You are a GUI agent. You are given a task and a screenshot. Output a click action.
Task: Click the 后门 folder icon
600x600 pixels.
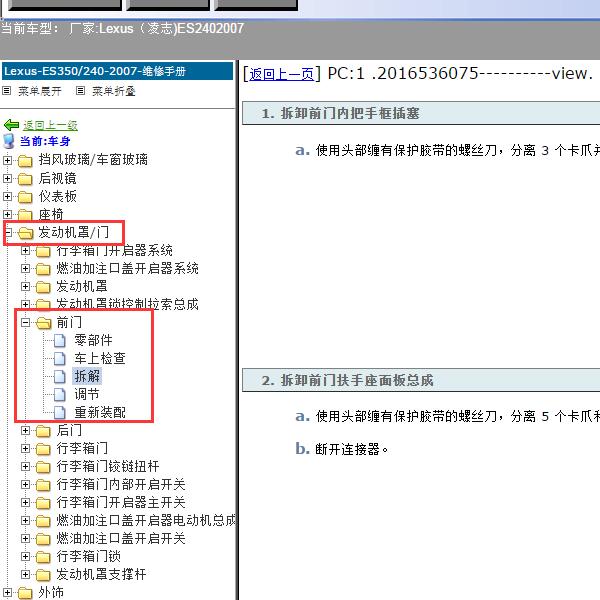pos(43,431)
